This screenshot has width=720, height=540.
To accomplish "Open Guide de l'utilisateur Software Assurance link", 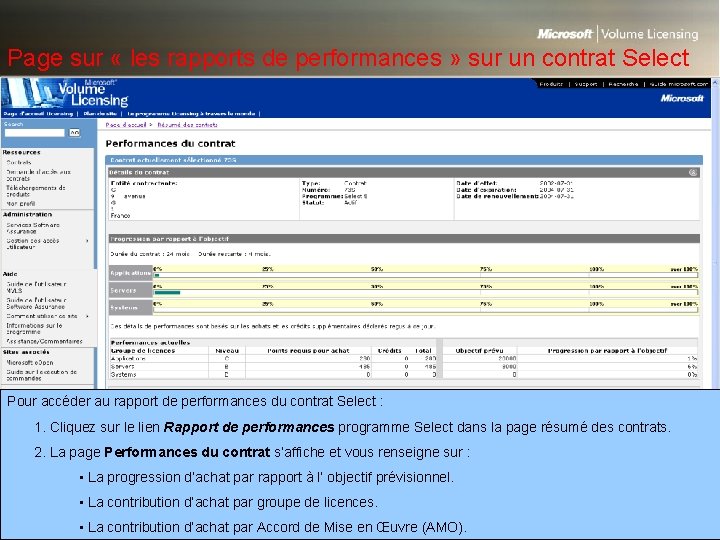I will pyautogui.click(x=36, y=303).
